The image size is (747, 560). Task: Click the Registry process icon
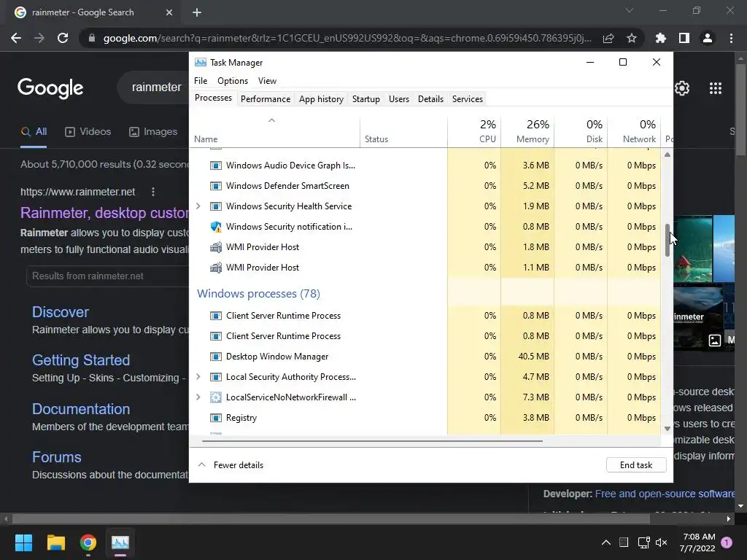point(216,418)
